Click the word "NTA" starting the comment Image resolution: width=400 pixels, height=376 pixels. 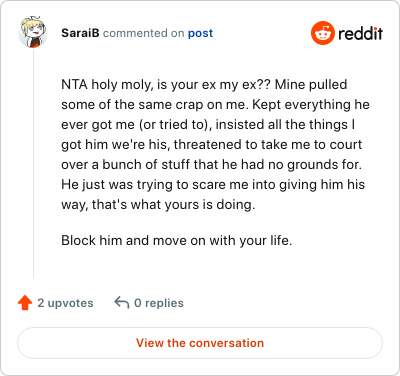click(x=74, y=84)
